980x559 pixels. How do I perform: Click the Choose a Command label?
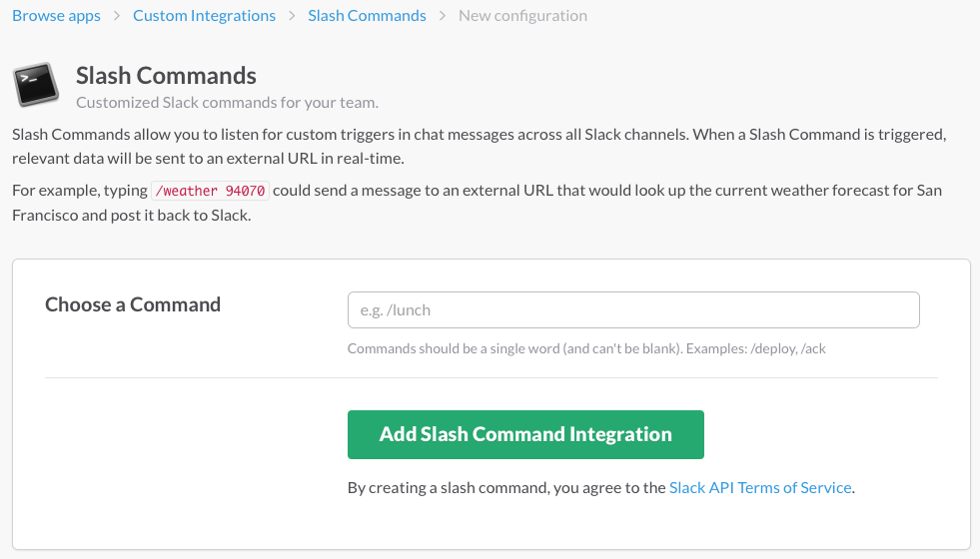click(x=133, y=304)
